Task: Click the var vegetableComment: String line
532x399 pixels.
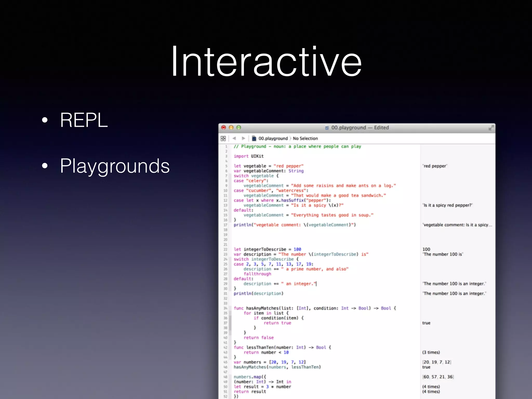Action: click(269, 171)
